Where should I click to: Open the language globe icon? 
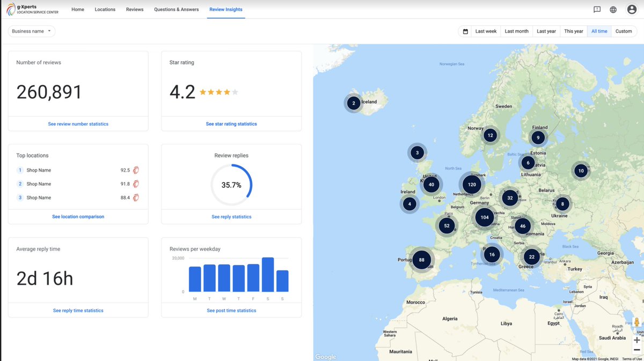point(613,9)
